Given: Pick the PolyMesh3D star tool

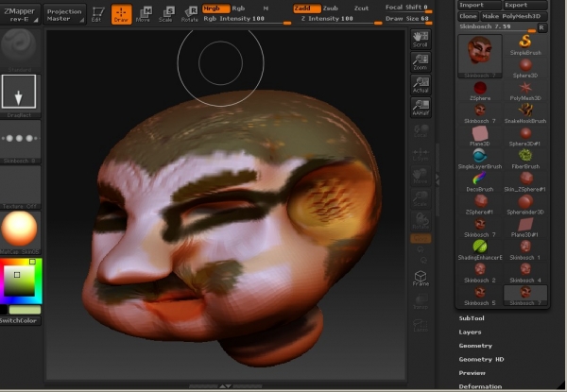Looking at the screenshot, I should (x=525, y=91).
